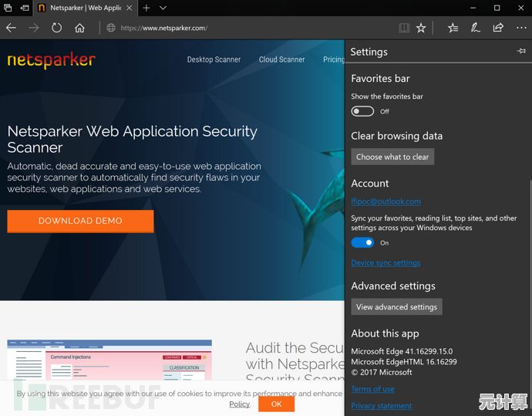Open the Hub favorites list icon
Image resolution: width=532 pixels, height=416 pixels.
pyautogui.click(x=453, y=28)
